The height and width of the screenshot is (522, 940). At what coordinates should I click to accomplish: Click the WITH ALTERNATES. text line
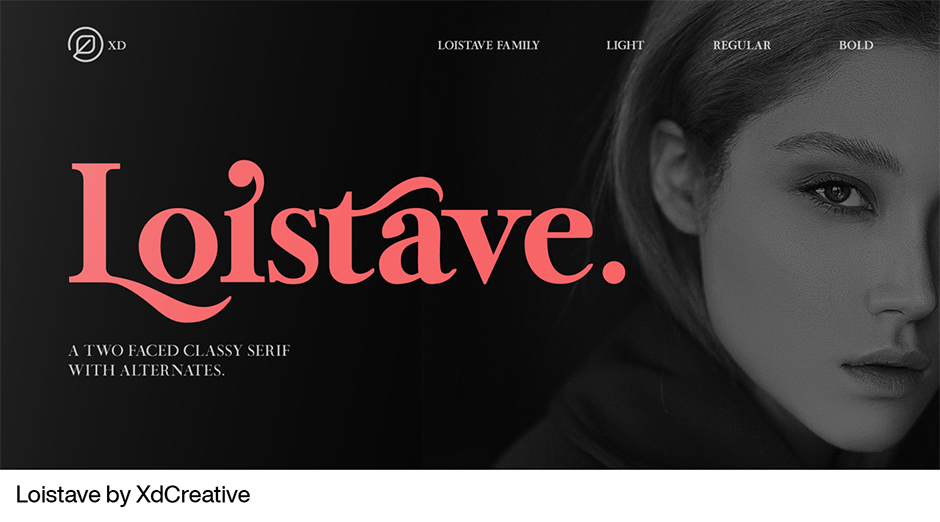coord(146,370)
